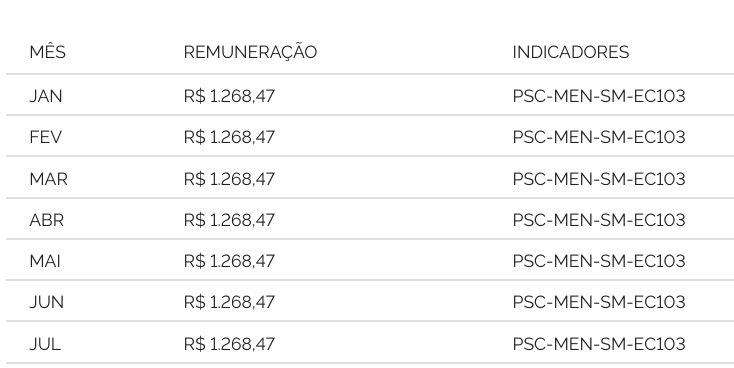The image size is (734, 368).
Task: Select the MAR month cell
Action: coord(48,179)
